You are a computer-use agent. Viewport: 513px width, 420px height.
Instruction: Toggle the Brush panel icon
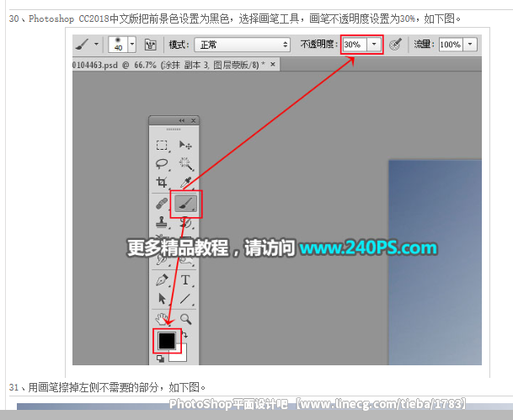point(150,45)
